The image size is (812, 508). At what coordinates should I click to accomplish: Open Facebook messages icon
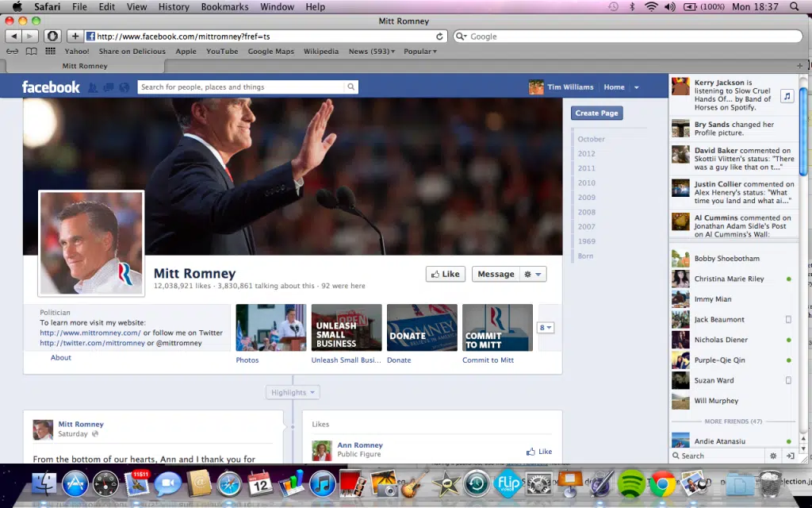click(108, 87)
